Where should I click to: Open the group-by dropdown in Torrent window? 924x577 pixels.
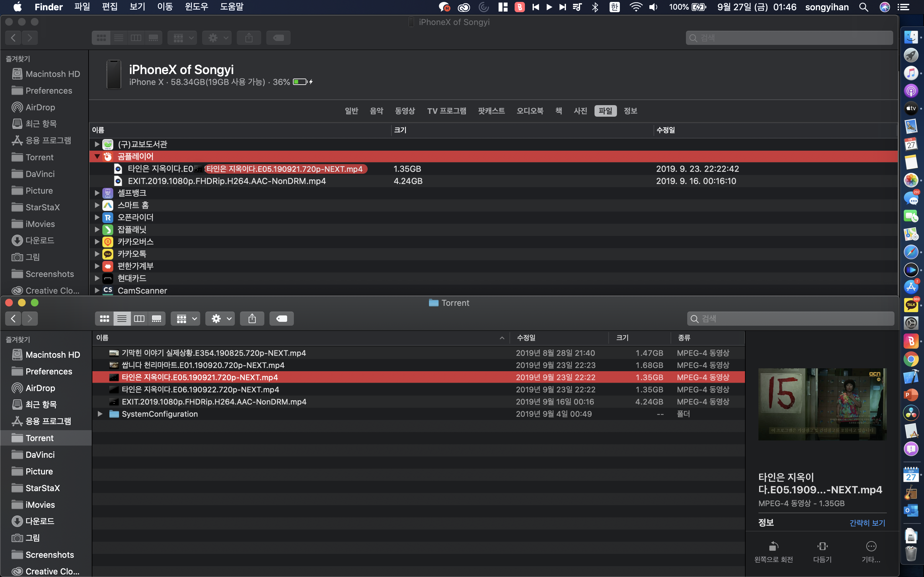point(186,319)
